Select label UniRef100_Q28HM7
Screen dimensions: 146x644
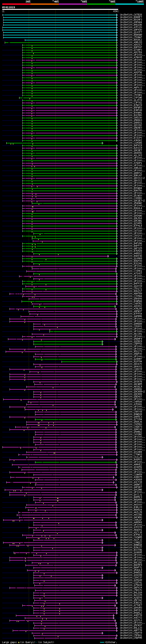[131, 359]
